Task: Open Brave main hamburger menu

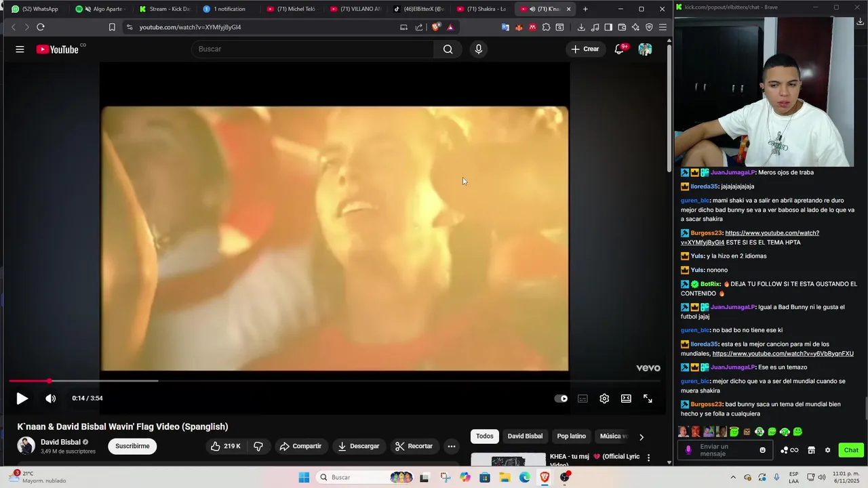Action: point(663,27)
